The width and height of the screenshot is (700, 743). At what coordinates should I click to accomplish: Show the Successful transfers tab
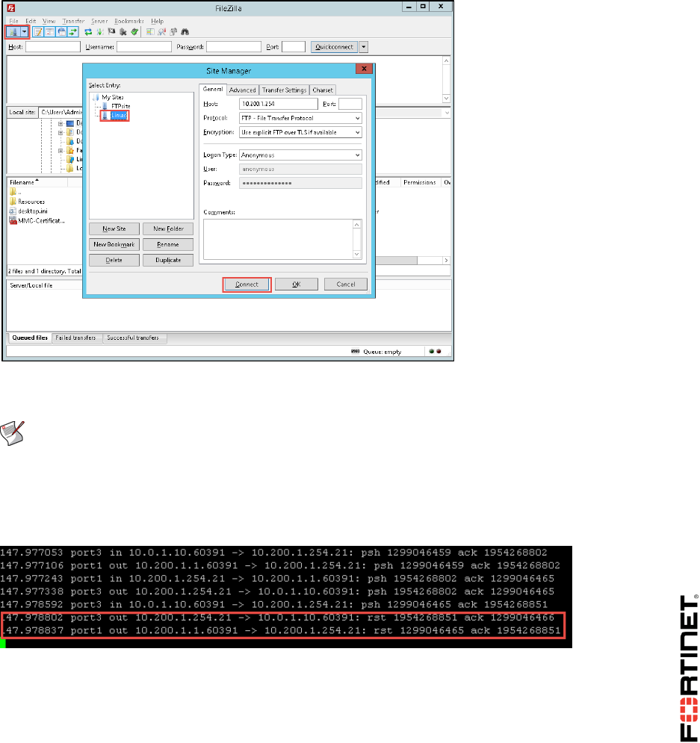point(133,338)
